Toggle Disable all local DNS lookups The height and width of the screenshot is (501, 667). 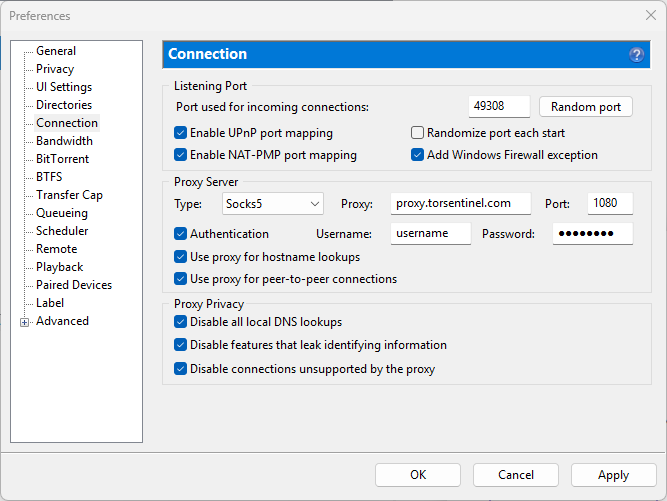point(180,322)
